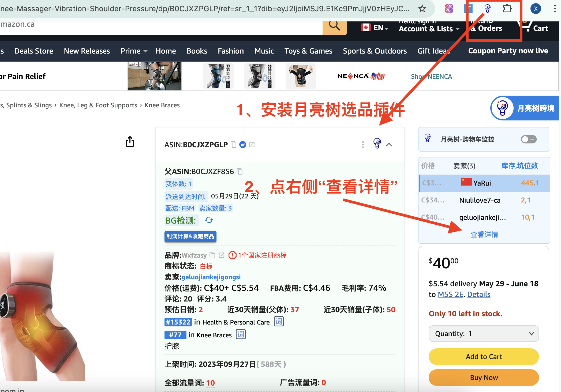Click the Buy Now button

(484, 378)
